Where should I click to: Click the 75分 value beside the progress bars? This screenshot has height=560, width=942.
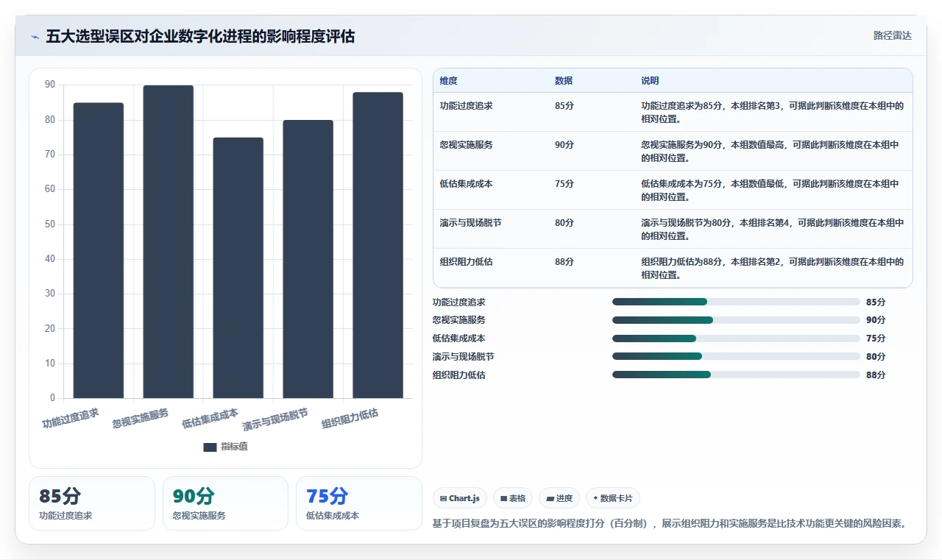(876, 339)
